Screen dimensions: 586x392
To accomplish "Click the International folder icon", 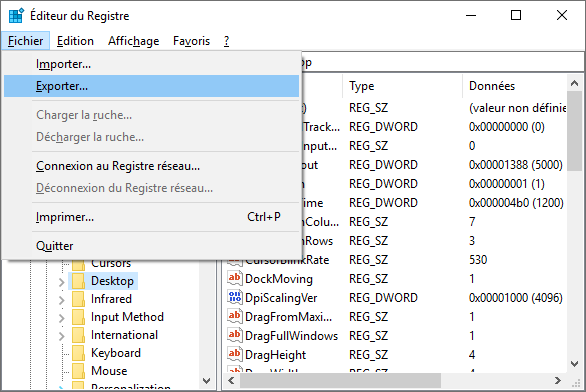I will click(x=78, y=335).
